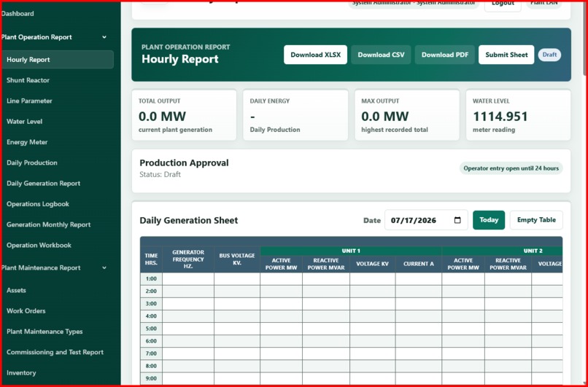Viewport: 588px width, 387px height.
Task: Click the Generator Frequency HZ column header
Action: point(188,259)
